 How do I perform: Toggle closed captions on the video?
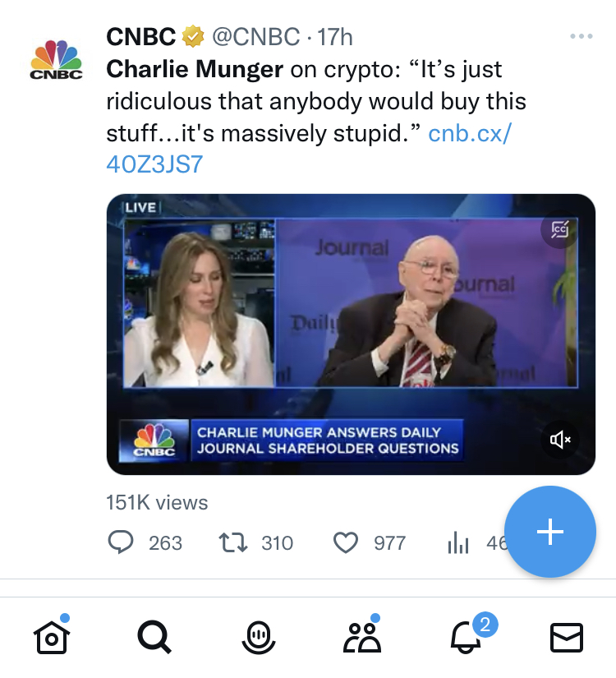560,229
